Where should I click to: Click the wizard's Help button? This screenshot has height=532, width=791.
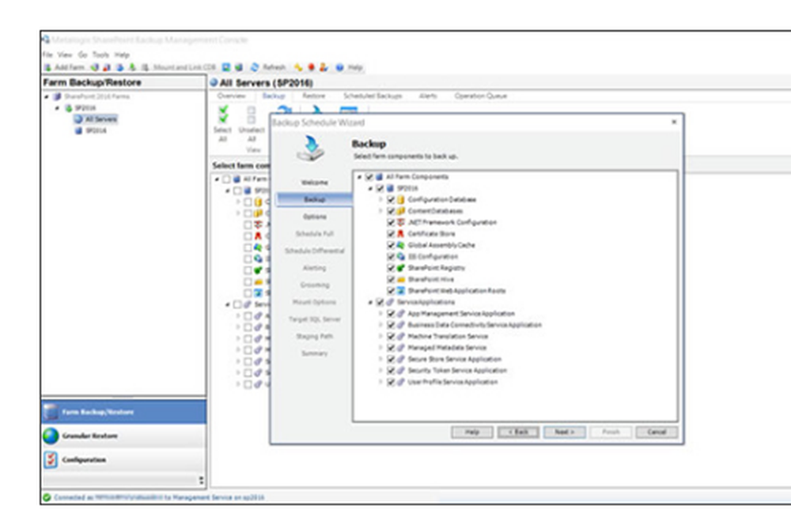(x=472, y=432)
